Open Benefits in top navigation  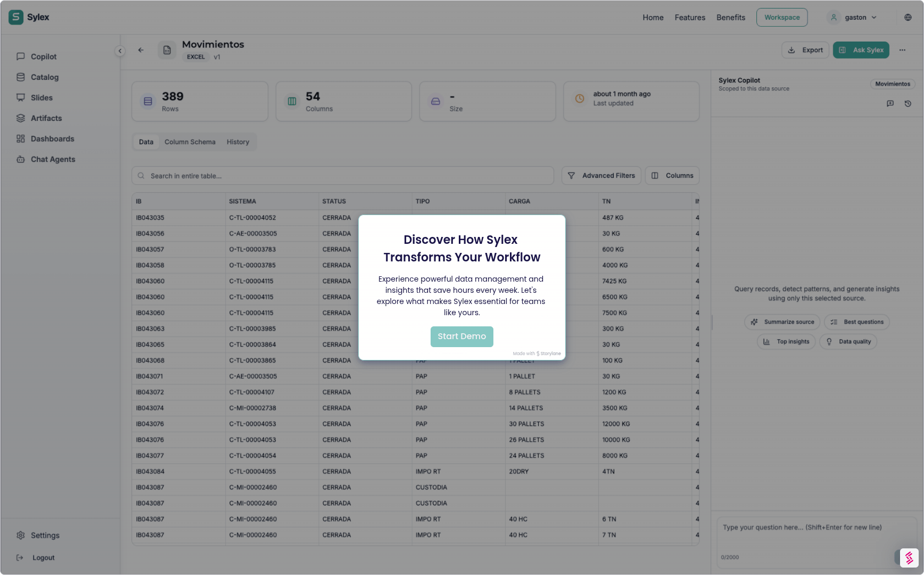tap(730, 18)
